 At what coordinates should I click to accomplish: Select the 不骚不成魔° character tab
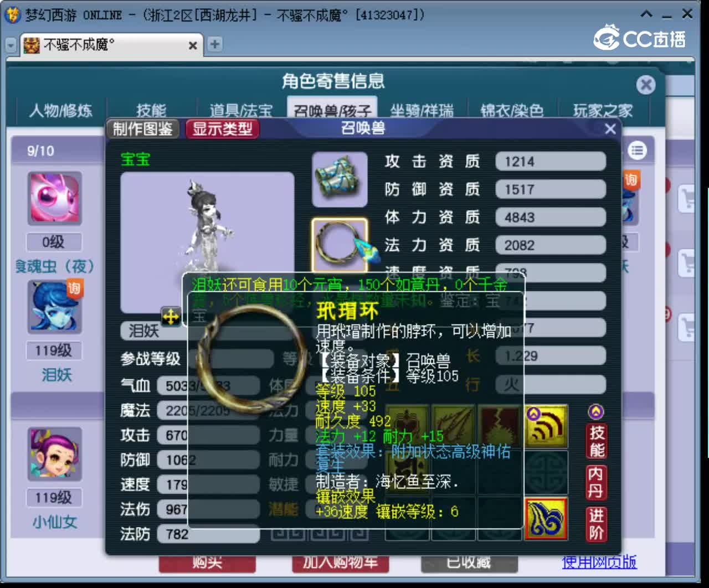coord(111,45)
